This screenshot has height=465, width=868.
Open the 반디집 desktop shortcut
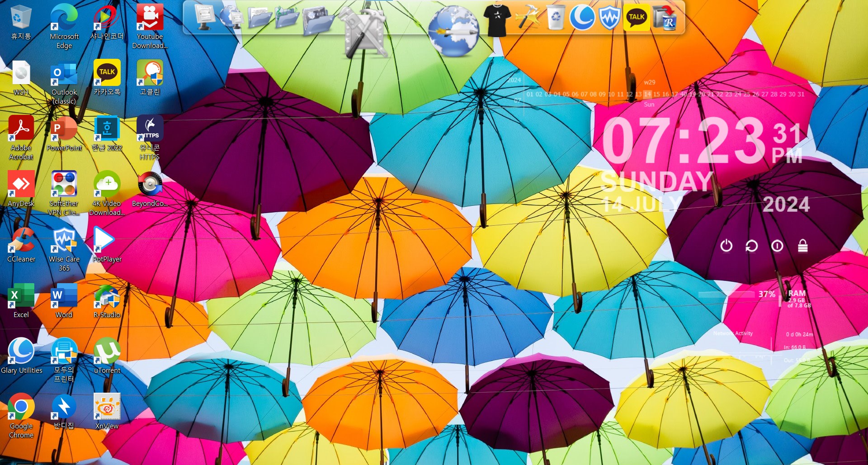point(64,412)
